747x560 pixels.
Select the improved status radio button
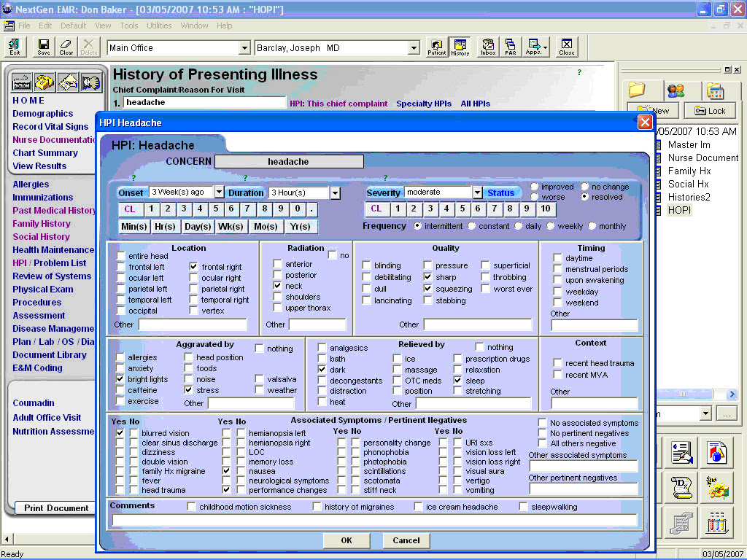(x=535, y=186)
